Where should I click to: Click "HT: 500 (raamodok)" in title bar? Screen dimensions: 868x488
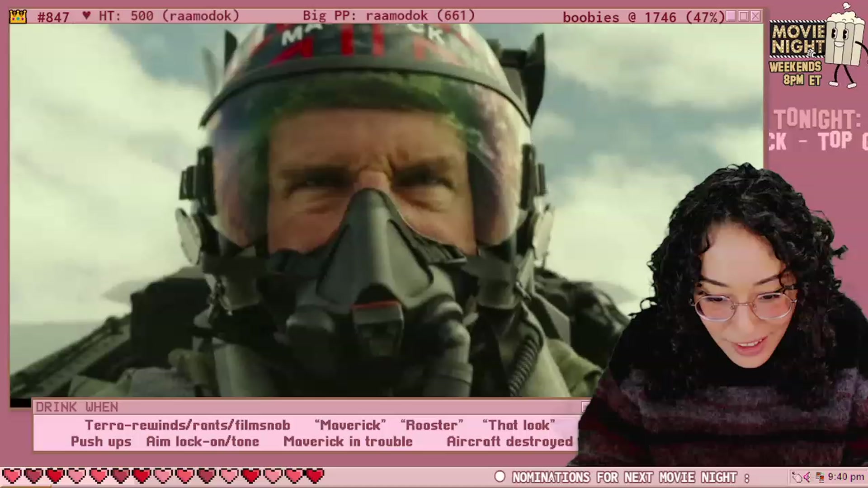(169, 16)
